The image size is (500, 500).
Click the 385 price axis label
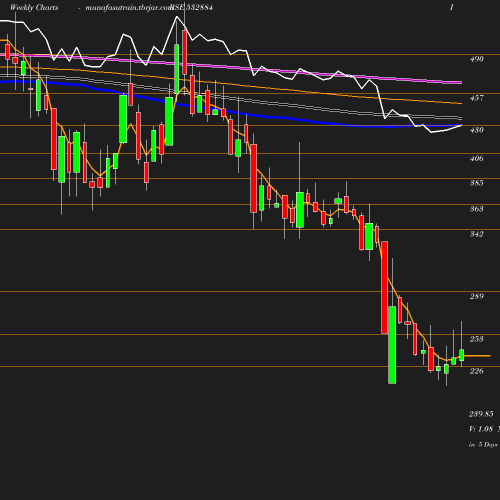click(x=476, y=183)
